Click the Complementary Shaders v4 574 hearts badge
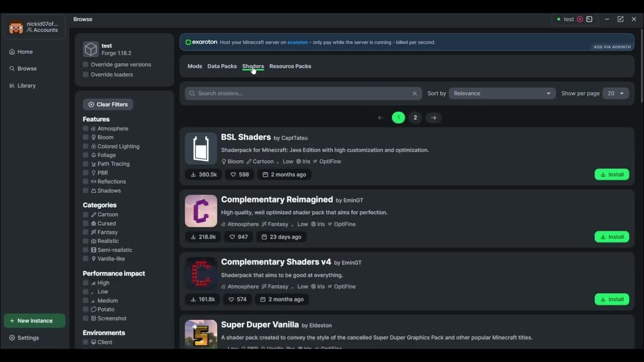 (x=238, y=299)
